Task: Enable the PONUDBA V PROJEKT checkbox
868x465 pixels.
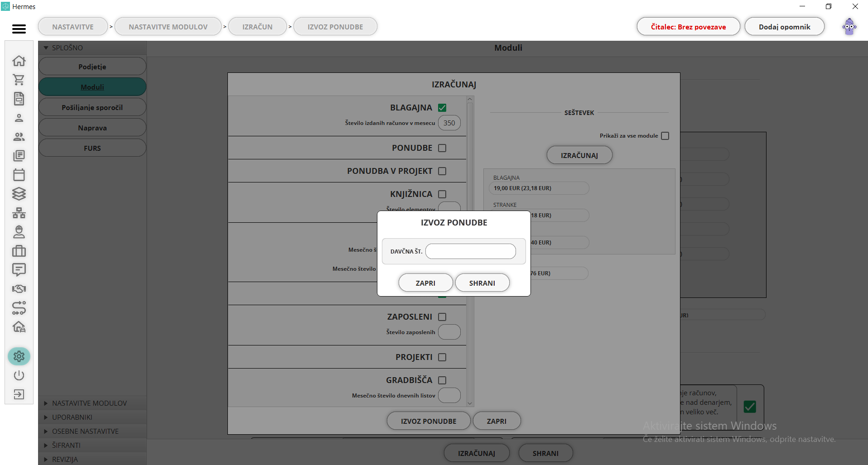Action: [442, 171]
